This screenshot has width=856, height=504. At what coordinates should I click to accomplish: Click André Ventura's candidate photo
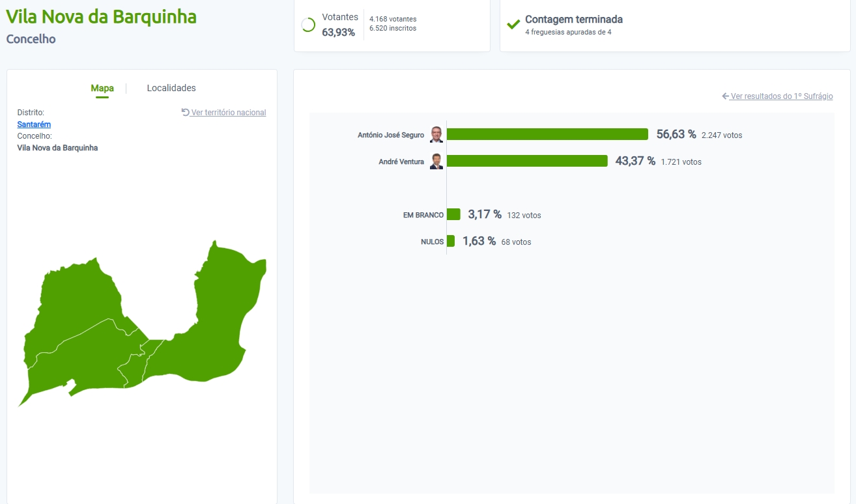click(x=436, y=161)
